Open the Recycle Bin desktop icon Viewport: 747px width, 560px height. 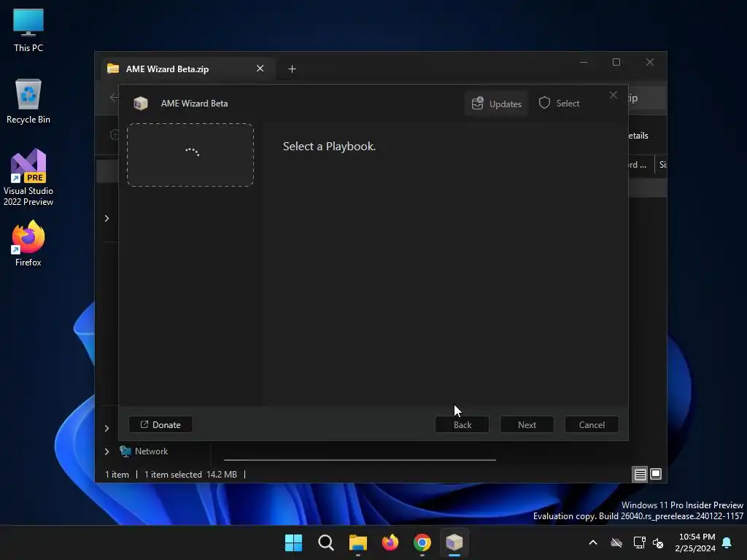point(28,101)
